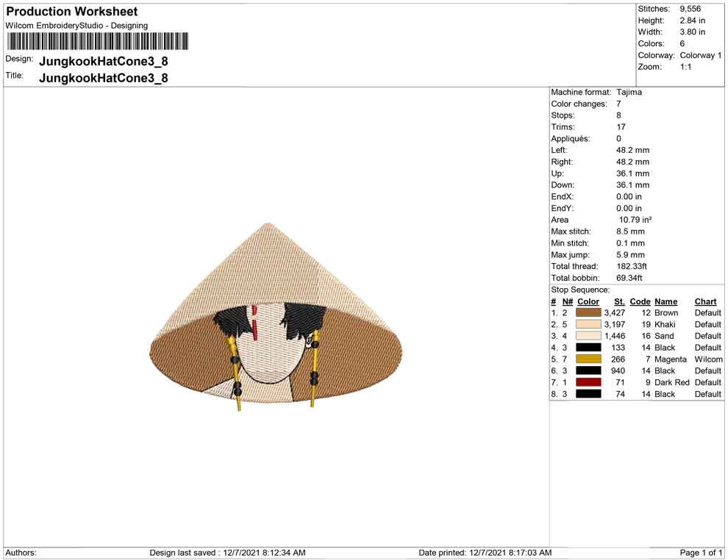Click the Total thread value '182.33ft'

pos(632,266)
